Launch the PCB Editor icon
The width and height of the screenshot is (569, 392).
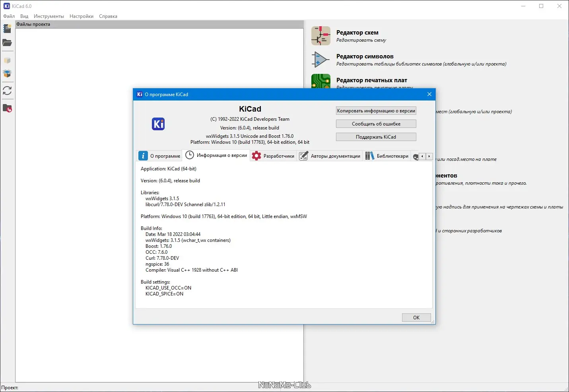point(321,81)
